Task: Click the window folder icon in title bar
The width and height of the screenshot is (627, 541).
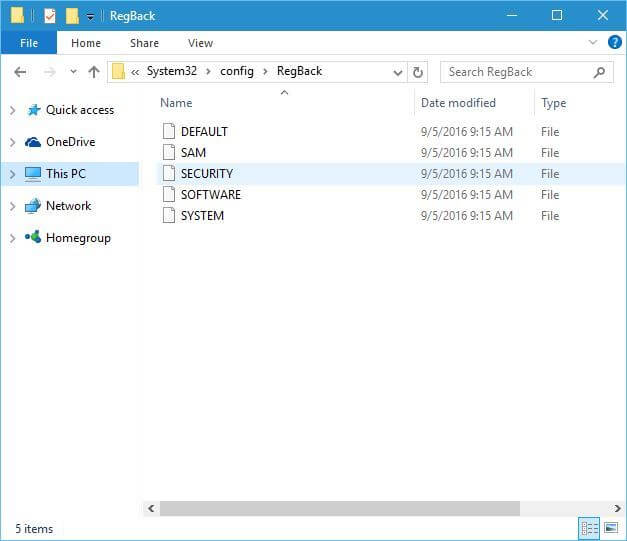Action: tap(17, 16)
